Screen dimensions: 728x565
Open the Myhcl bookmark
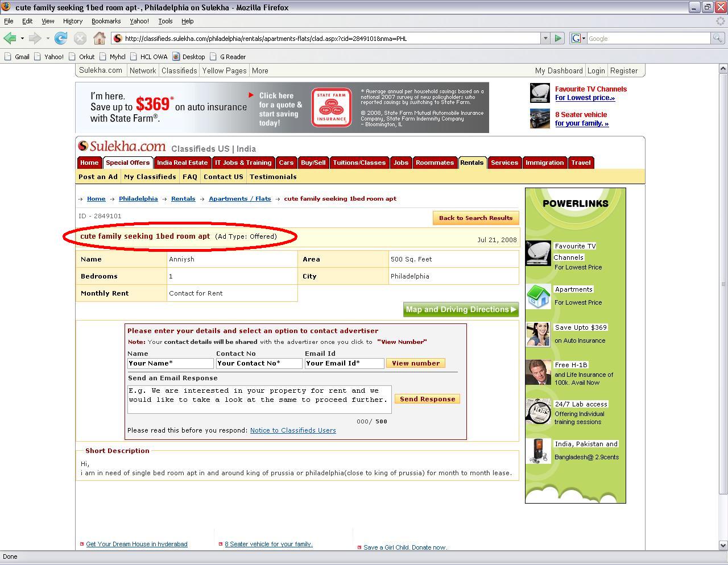tap(113, 56)
